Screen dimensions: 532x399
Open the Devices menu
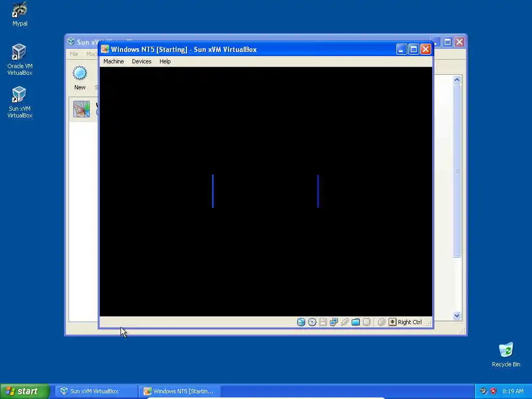point(141,61)
